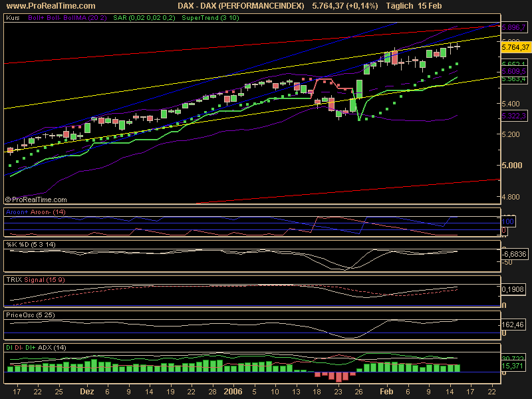Select date 23 on time axis
The width and height of the screenshot is (532, 399).
coord(338,392)
